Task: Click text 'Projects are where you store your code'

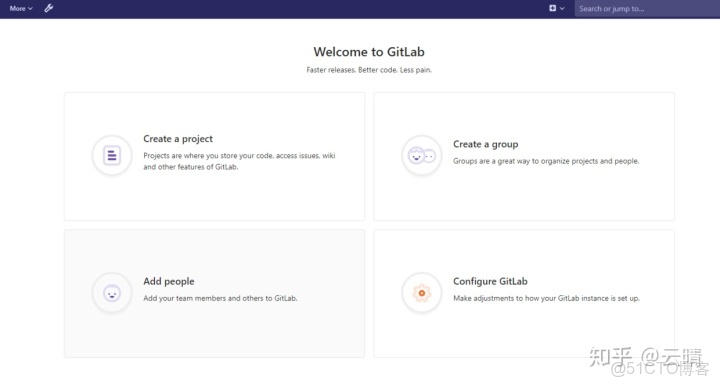Action: click(208, 156)
